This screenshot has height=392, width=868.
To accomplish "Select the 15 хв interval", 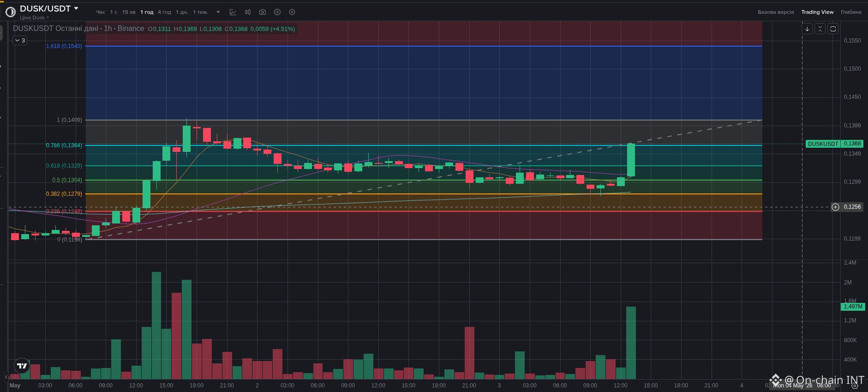I will click(129, 12).
